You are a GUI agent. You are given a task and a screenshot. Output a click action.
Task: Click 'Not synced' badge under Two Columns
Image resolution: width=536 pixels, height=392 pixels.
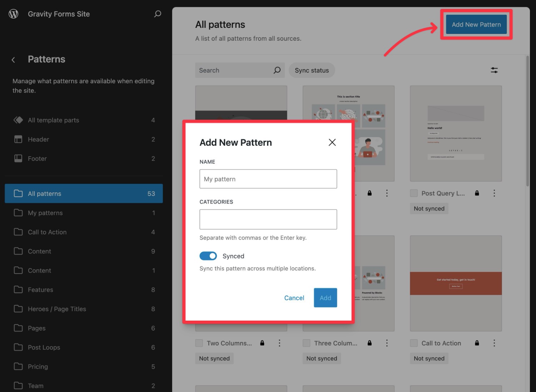tap(214, 358)
